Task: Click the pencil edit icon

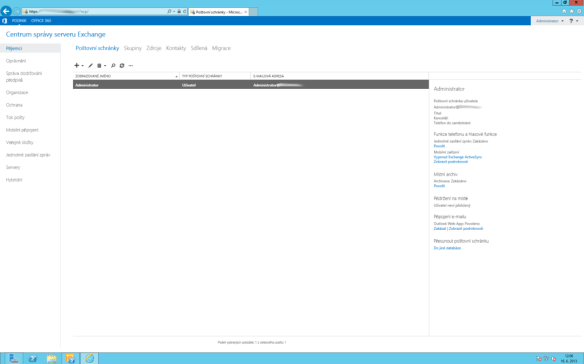Action: [x=90, y=66]
